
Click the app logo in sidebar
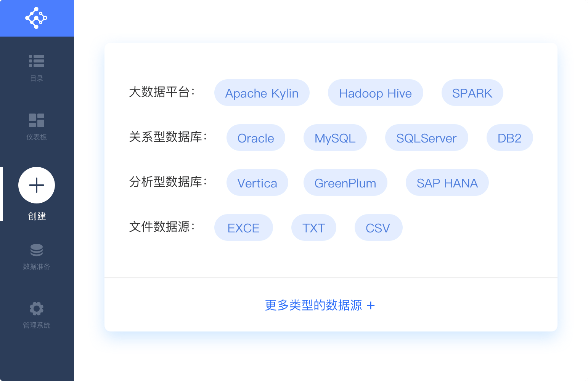(36, 18)
